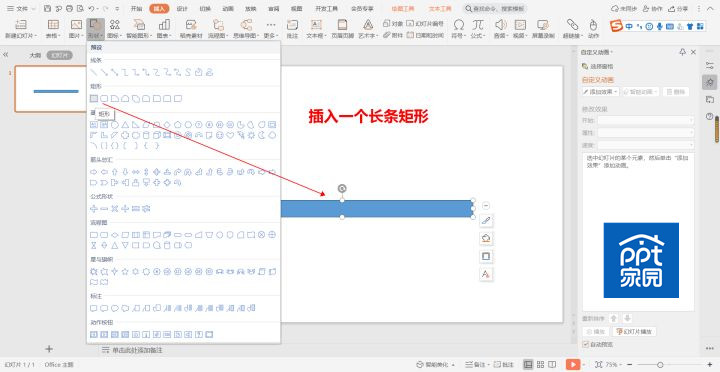The width and height of the screenshot is (720, 372).
Task: Click the 艺术字 word art icon
Action: pos(368,25)
